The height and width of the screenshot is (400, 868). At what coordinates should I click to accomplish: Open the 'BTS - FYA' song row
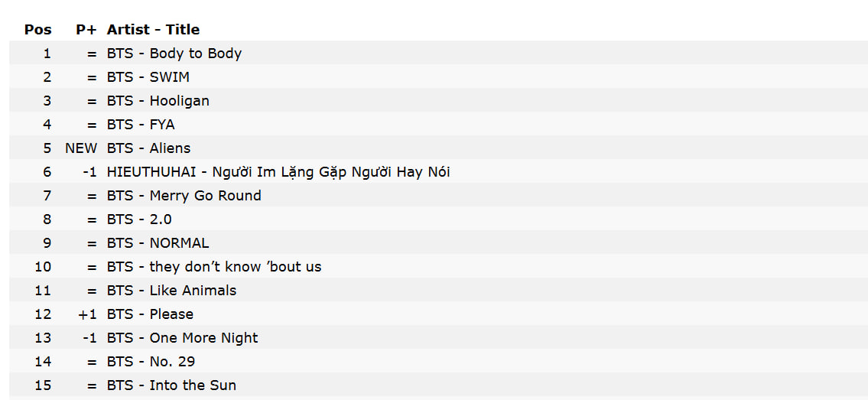(x=141, y=125)
